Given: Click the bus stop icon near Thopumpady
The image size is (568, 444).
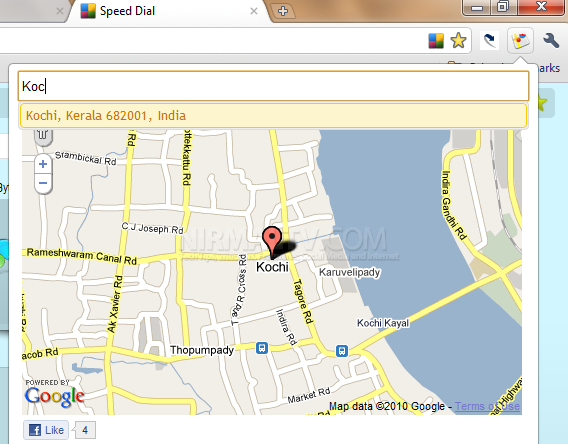Looking at the screenshot, I should (262, 348).
